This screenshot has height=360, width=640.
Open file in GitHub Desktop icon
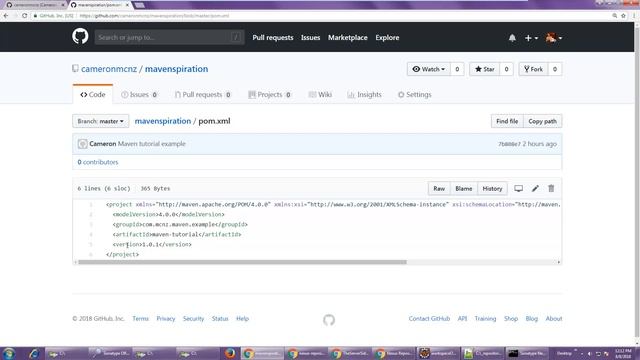click(518, 189)
